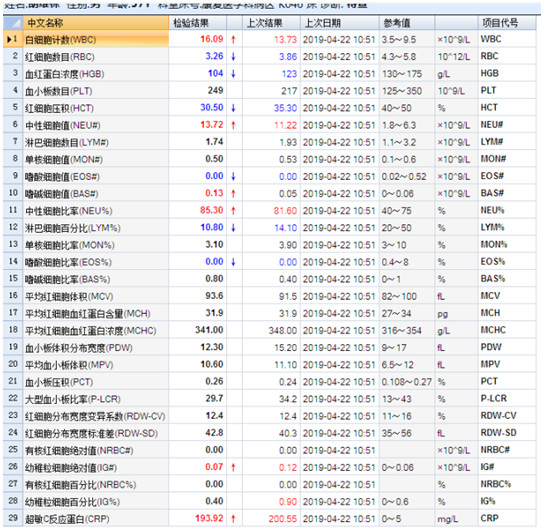The height and width of the screenshot is (530, 541).
Task: Select row 有核红细胞绝对值(NRBC#)
Action: [269, 450]
